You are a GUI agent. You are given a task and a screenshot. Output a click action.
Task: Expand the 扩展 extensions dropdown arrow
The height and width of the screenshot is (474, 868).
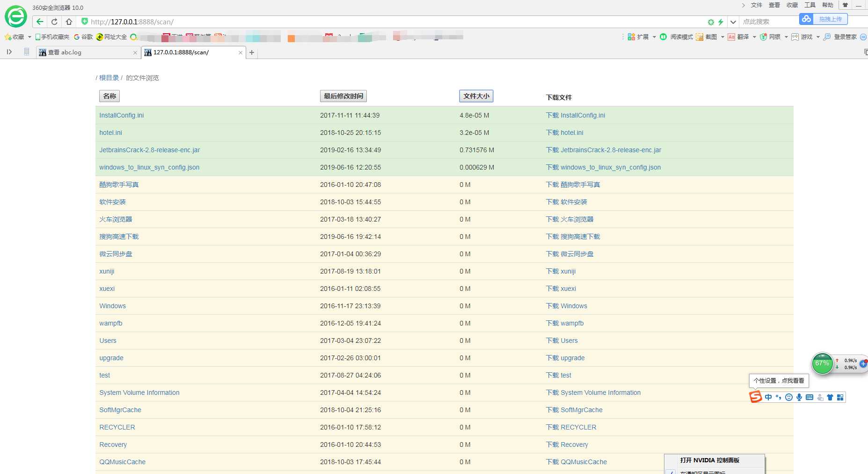pyautogui.click(x=654, y=37)
